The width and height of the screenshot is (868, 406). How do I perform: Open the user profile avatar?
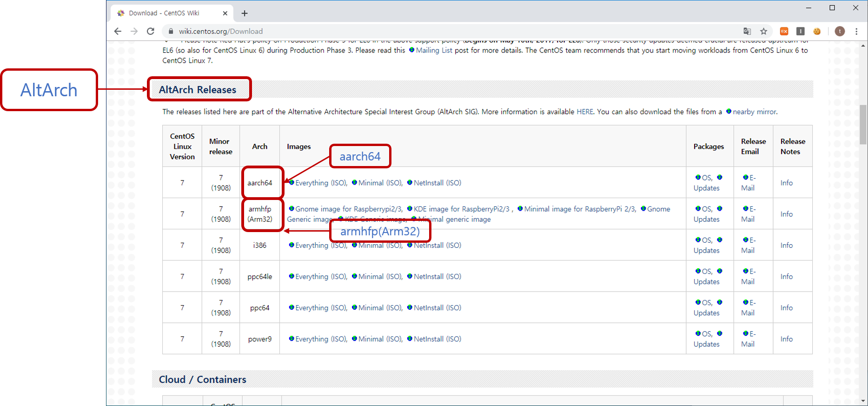point(840,31)
